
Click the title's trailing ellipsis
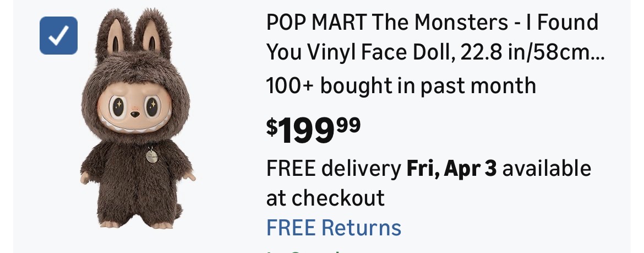tap(597, 53)
